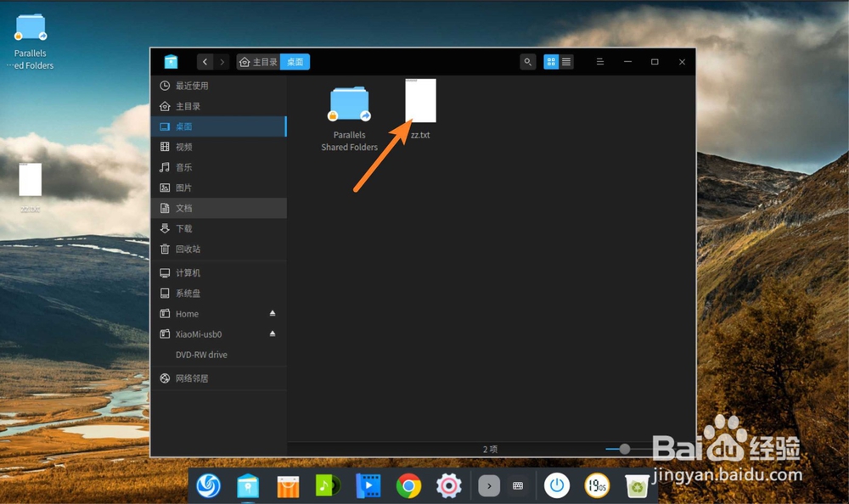The width and height of the screenshot is (849, 504).
Task: Eject the Home drive
Action: 273,313
